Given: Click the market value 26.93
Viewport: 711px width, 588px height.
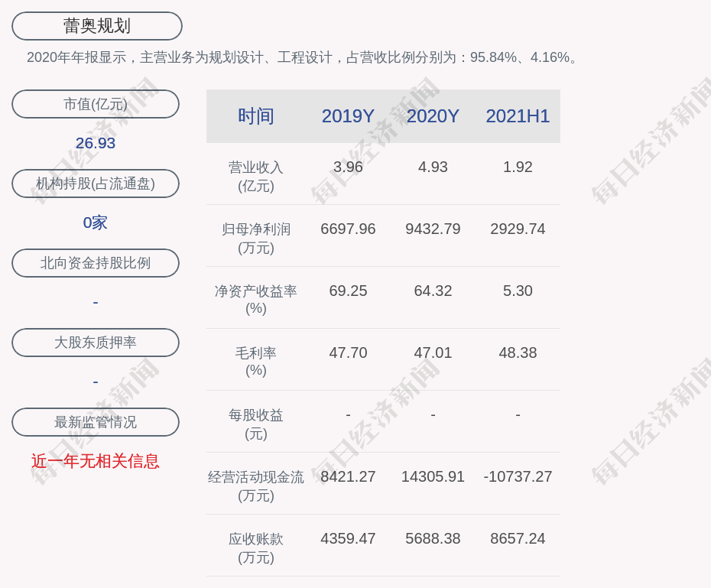Looking at the screenshot, I should pos(96,143).
